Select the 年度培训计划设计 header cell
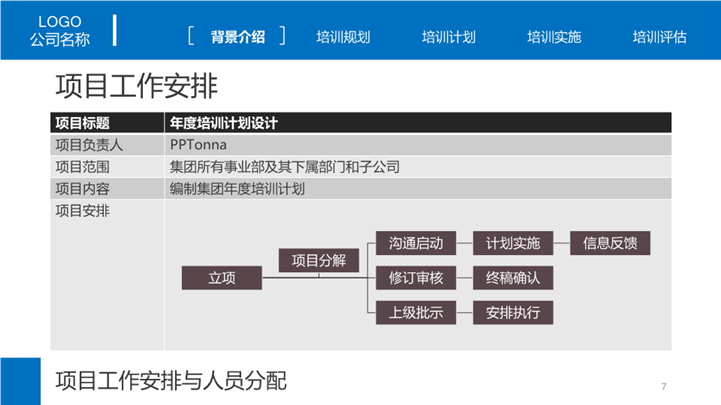Screen dimensions: 721x405 223,123
